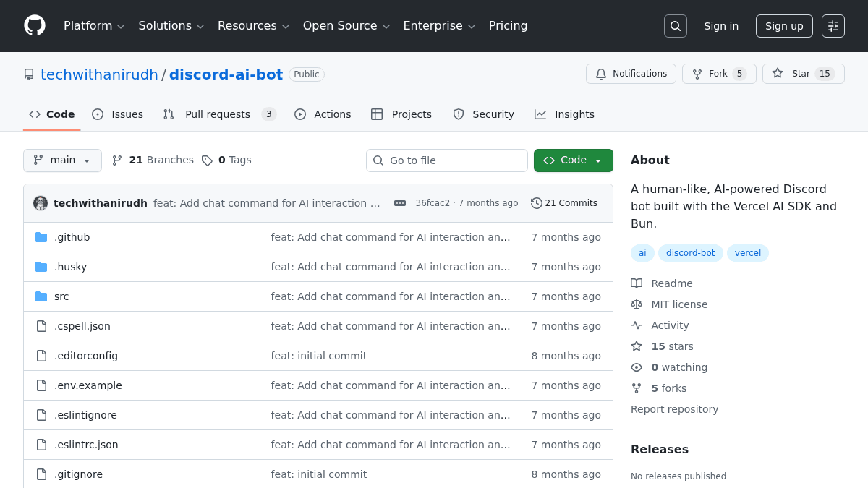Select the Code tab

[52, 114]
